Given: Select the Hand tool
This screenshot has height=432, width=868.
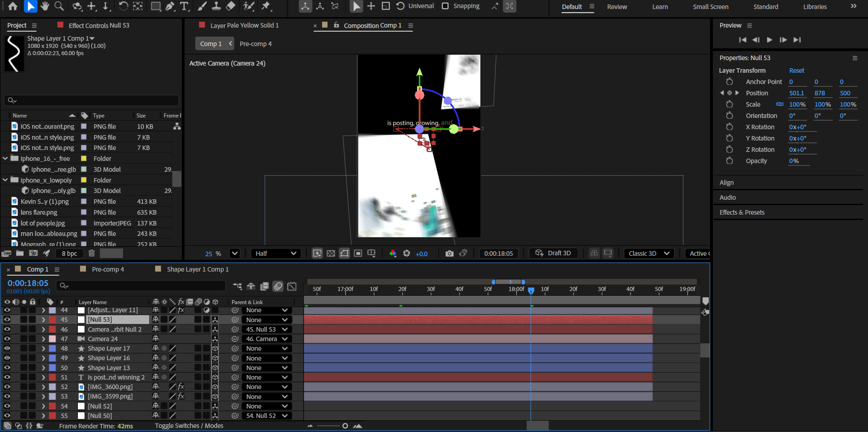Looking at the screenshot, I should pos(44,6).
